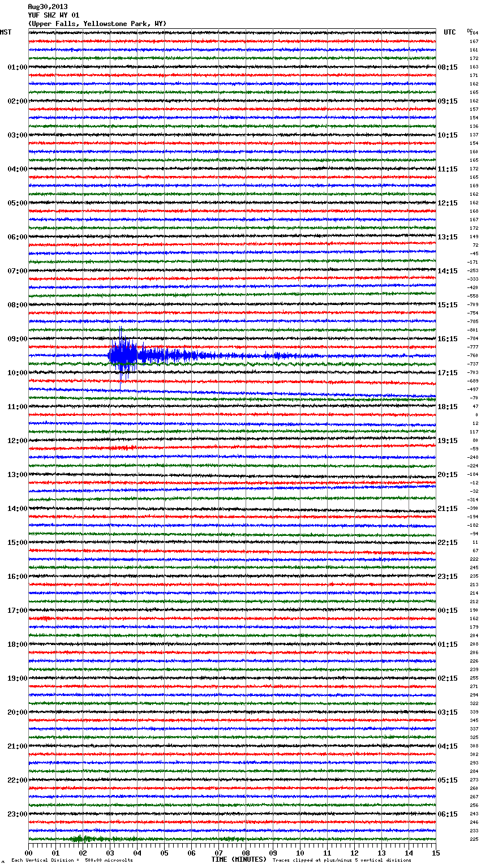Select the 06:00 MST row label
This screenshot has height=868, width=481.
point(18,237)
